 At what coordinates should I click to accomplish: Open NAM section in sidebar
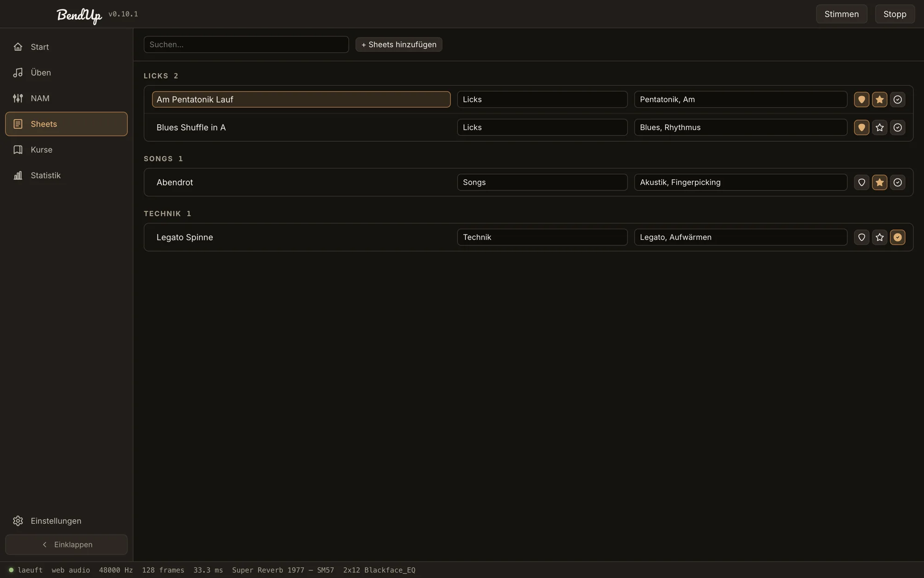(x=66, y=98)
